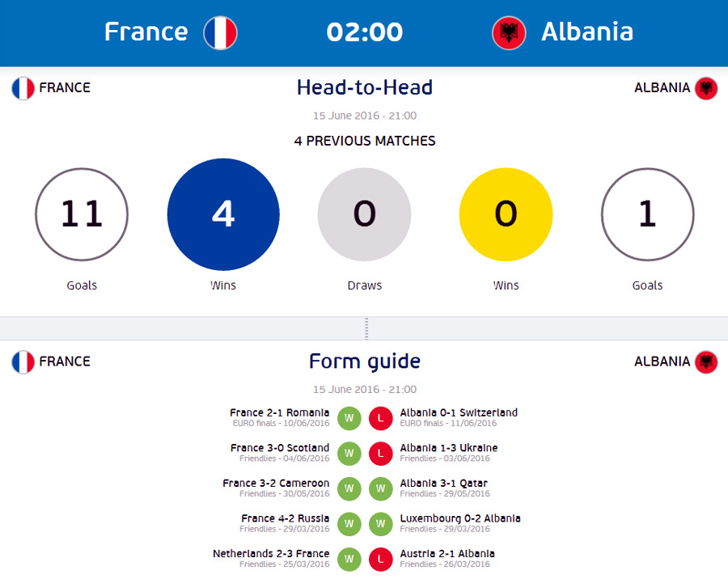Open the Albania 1-3 Ukraine match
The width and height of the screenshot is (728, 579).
pyautogui.click(x=449, y=448)
